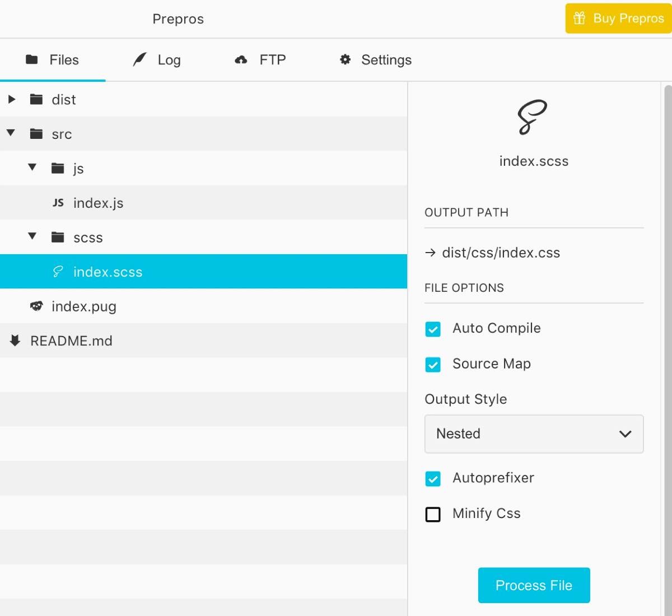Collapse the src folder tree
Image resolution: width=672 pixels, height=616 pixels.
11,133
